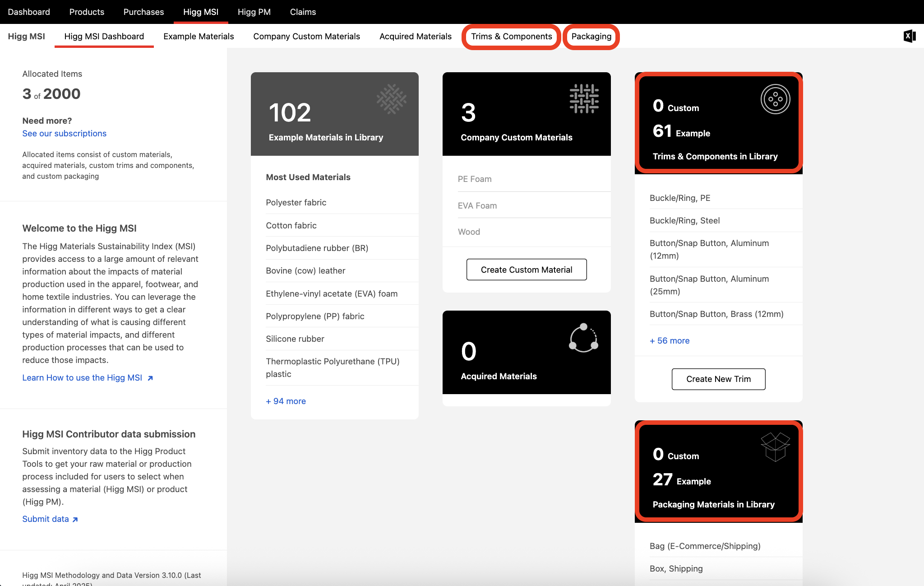Open the 102 Example Materials in Library card
924x586 pixels.
tap(334, 114)
